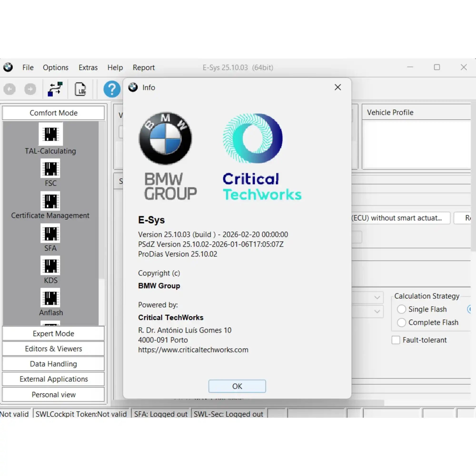Select the Complete Flash radio button
Screen dimensions: 476x476
401,322
